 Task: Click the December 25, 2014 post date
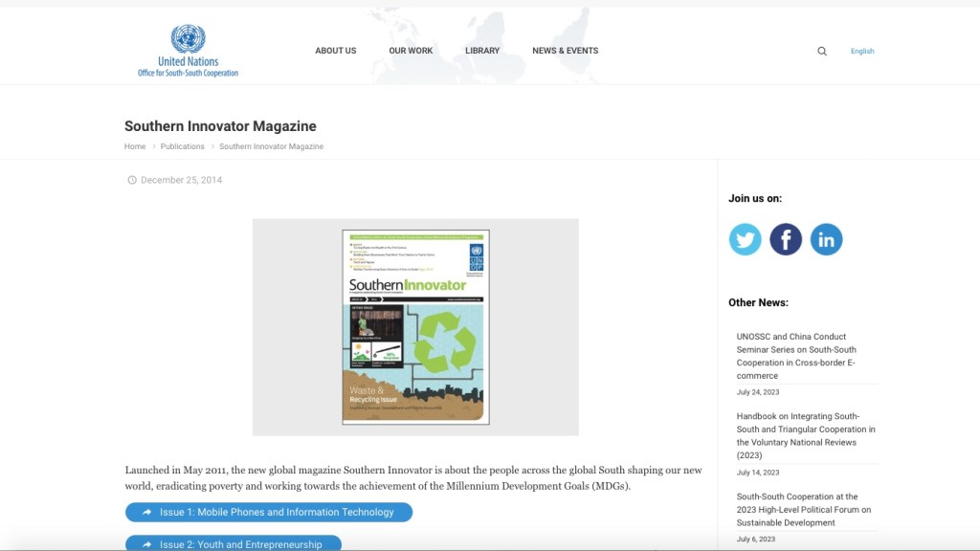(181, 180)
